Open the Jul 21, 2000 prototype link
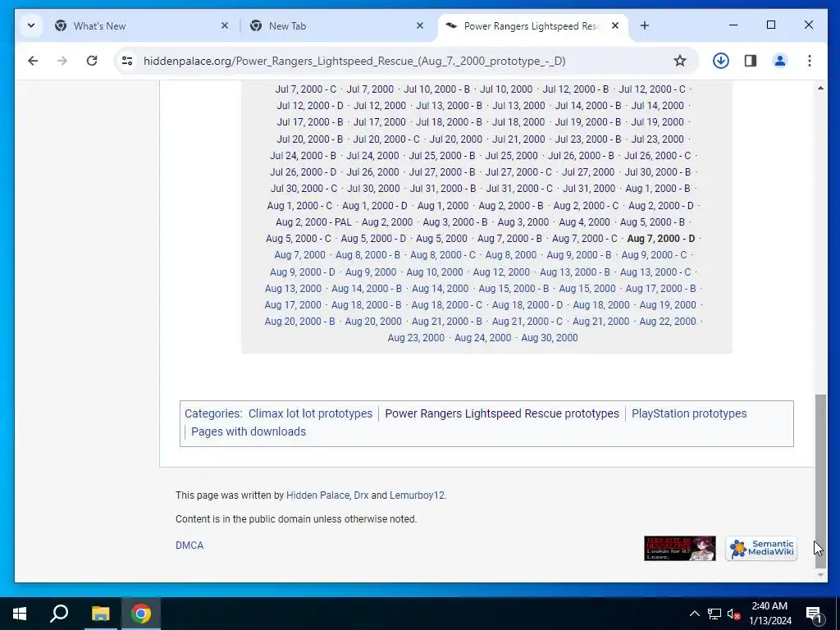This screenshot has width=840, height=630. click(x=518, y=139)
